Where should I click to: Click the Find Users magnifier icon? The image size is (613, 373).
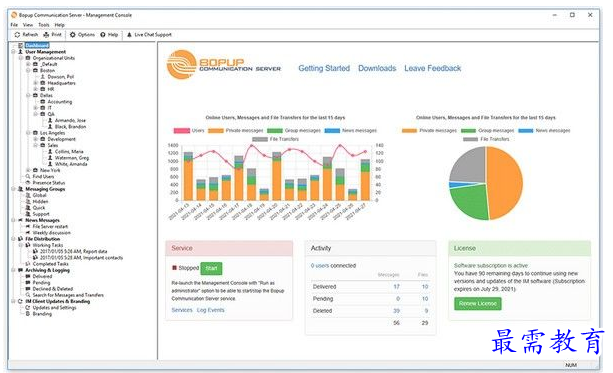click(28, 176)
